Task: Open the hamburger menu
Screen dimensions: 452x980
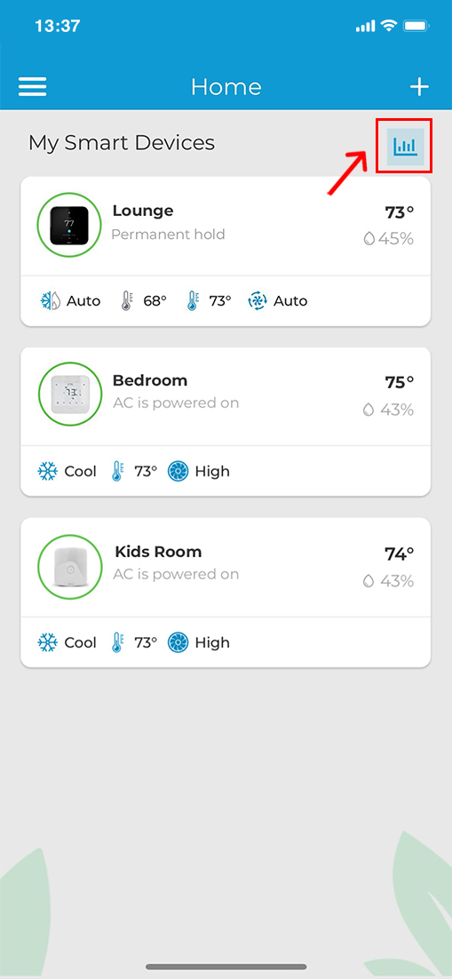Action: [33, 86]
